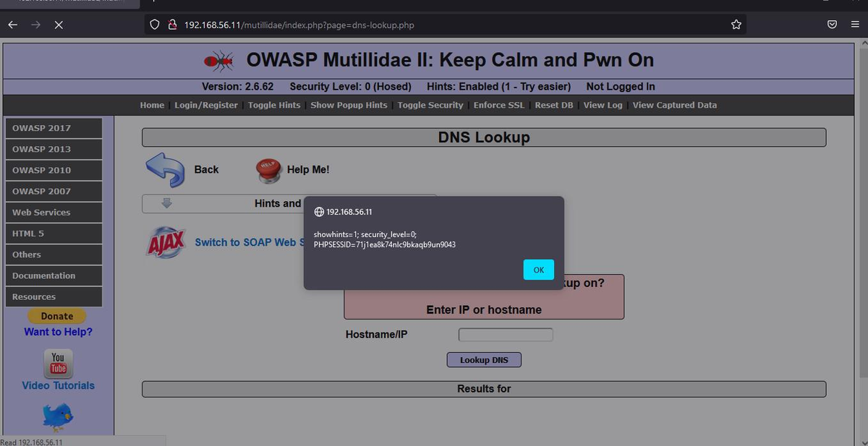Click the browser back arrow
The image size is (868, 446).
click(12, 25)
